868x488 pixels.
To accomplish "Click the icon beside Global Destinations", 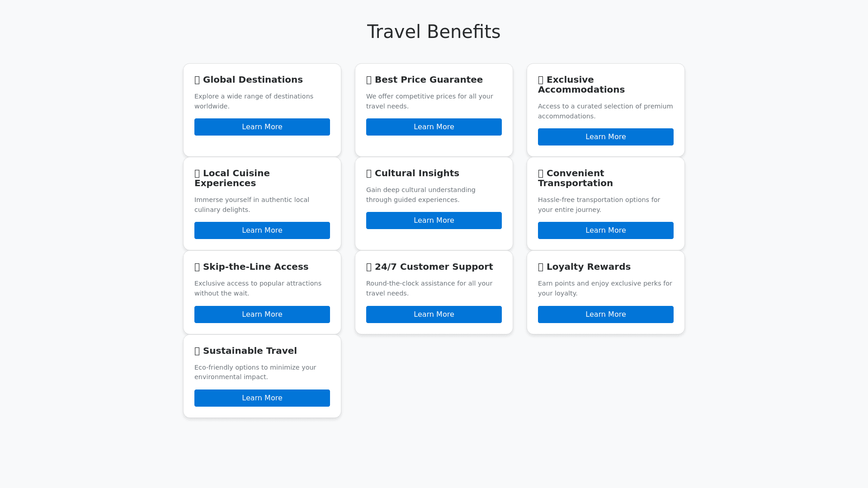I will coord(197,80).
